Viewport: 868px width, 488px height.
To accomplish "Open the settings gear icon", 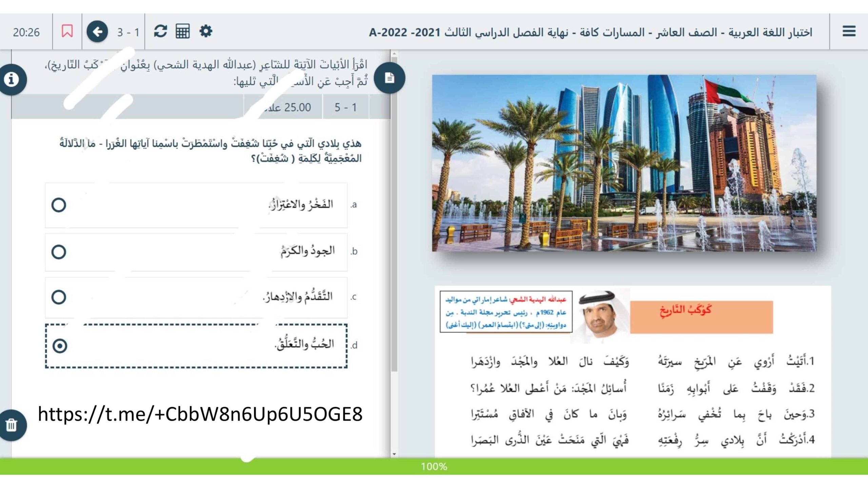I will pyautogui.click(x=206, y=31).
